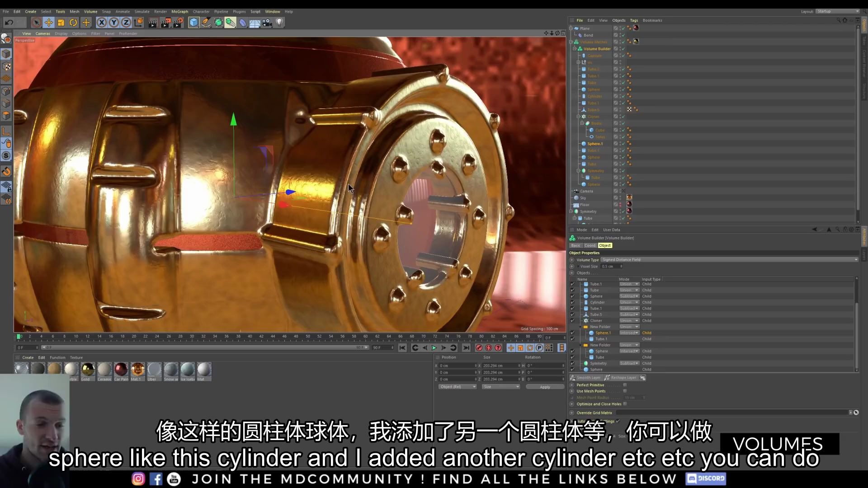Select the Rotate tool
This screenshot has height=488, width=868.
click(x=73, y=22)
